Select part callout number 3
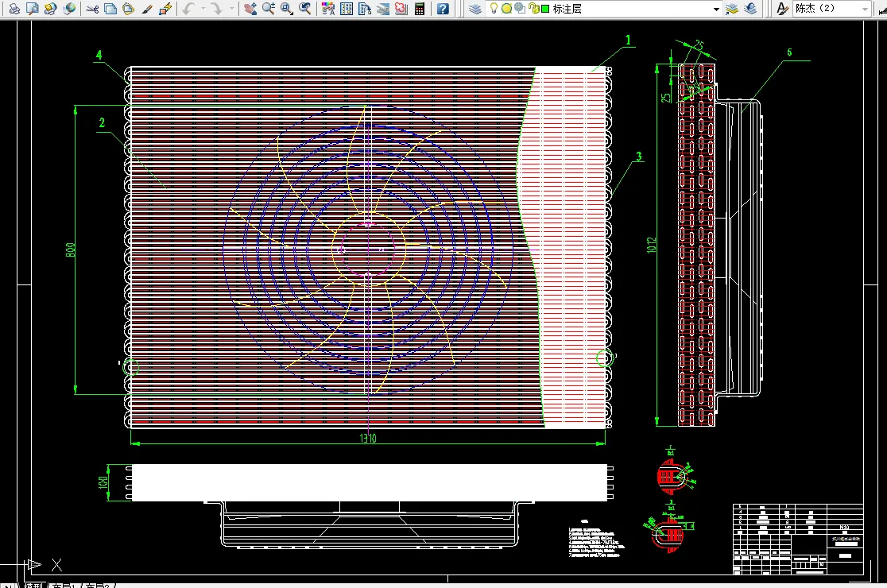Viewport: 887px width, 588px height. tap(639, 156)
